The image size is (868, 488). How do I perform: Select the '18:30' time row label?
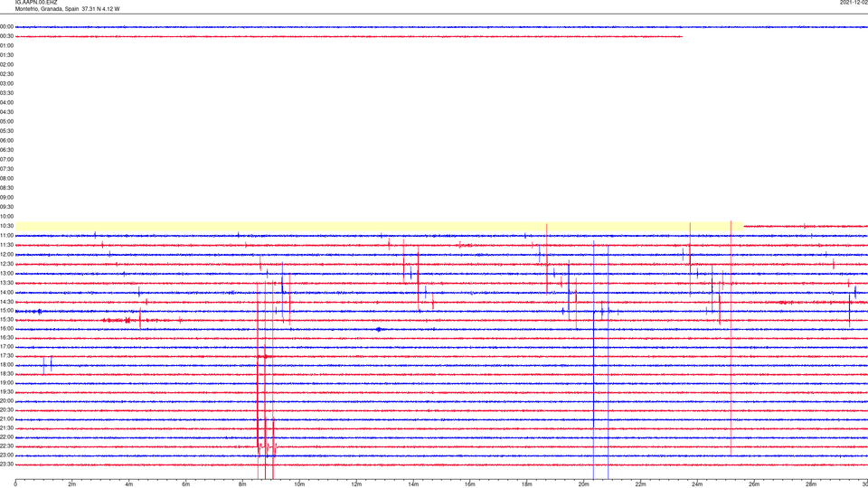[x=6, y=374]
